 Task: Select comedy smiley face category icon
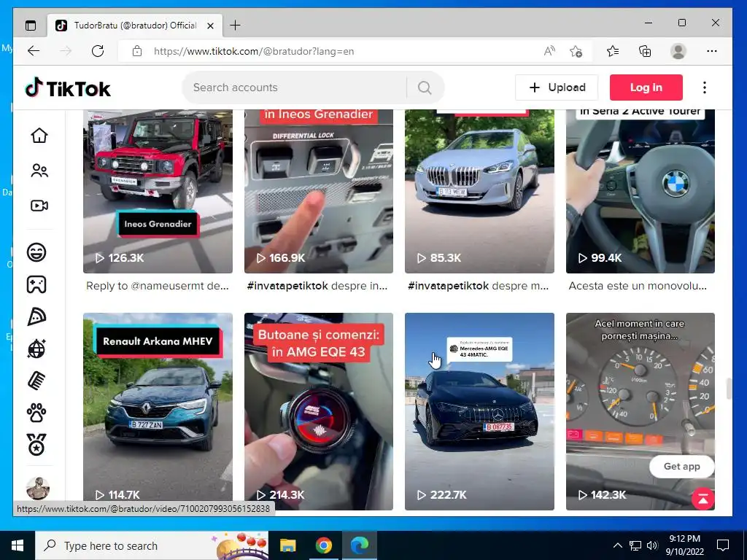click(36, 252)
